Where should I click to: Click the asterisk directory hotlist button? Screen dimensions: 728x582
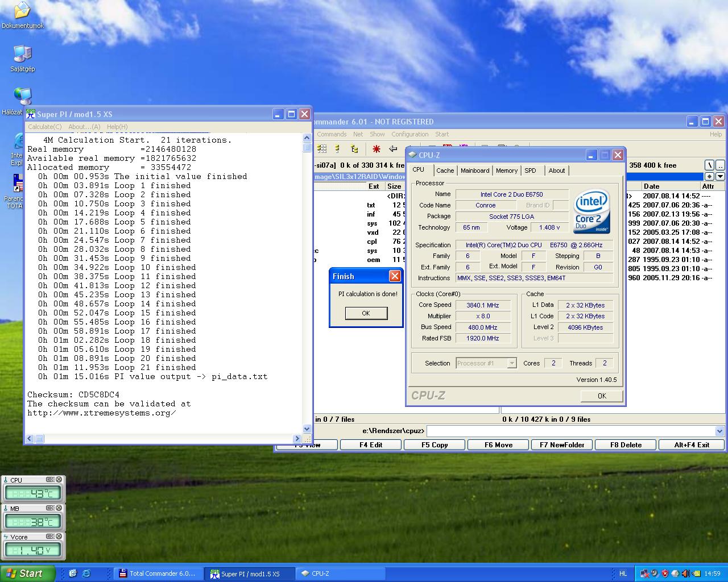pyautogui.click(x=709, y=177)
